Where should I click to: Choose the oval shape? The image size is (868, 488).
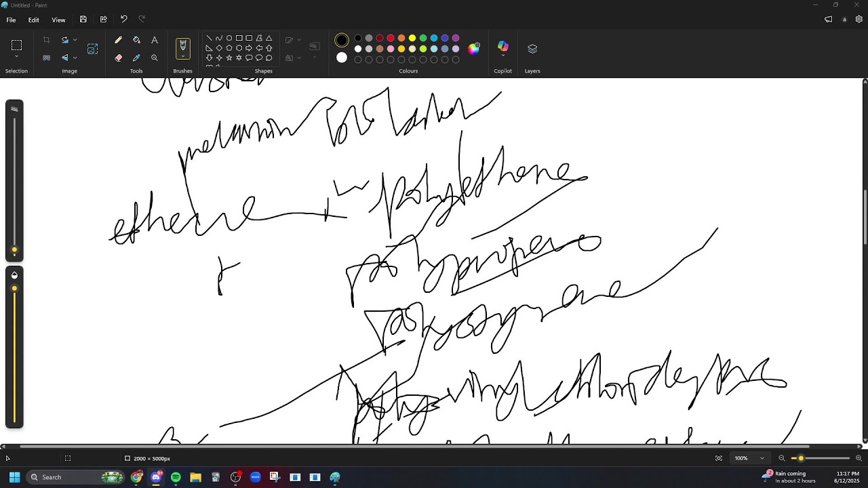[x=229, y=38]
